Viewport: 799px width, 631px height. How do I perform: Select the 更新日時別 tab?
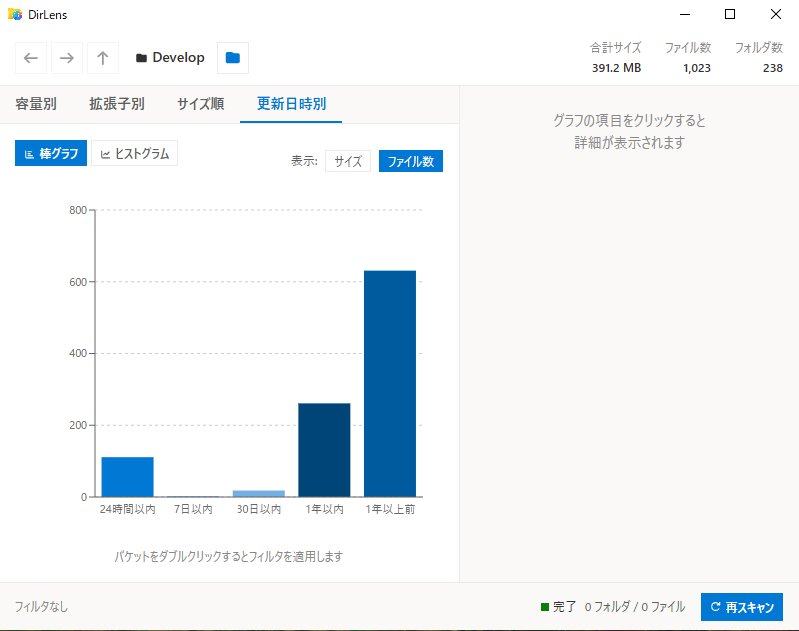coord(291,104)
